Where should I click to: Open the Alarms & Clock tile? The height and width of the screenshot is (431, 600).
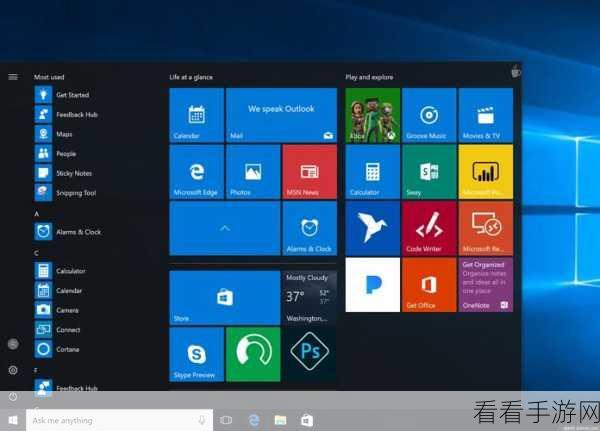click(310, 229)
